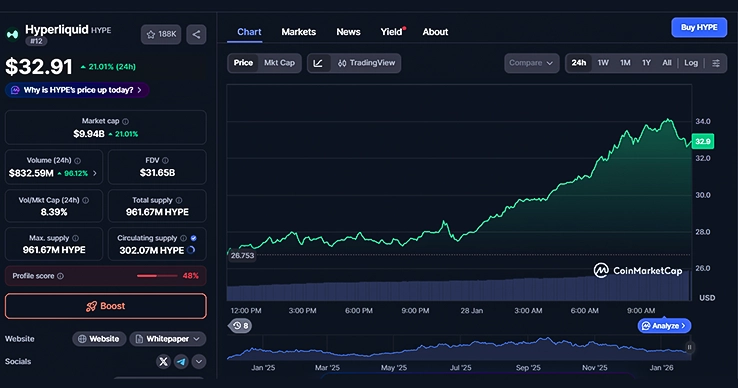Expand more socials with chevron button

pyautogui.click(x=199, y=362)
